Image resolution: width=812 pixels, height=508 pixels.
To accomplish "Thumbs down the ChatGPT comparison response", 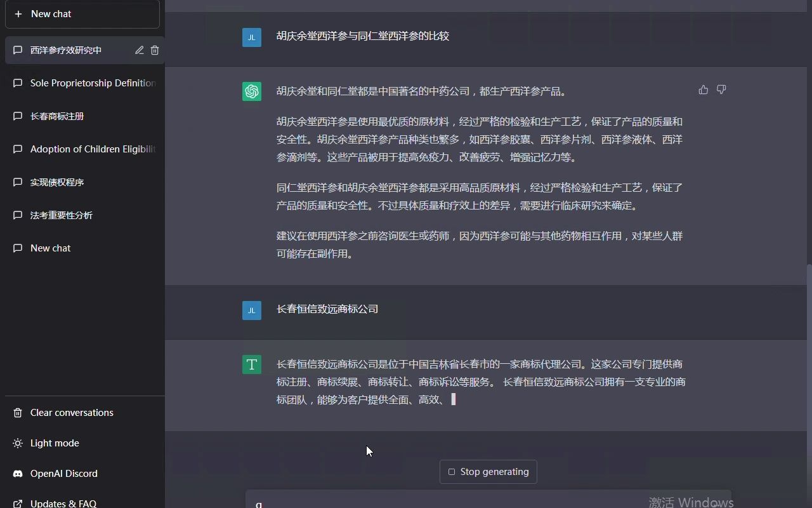I will click(721, 90).
